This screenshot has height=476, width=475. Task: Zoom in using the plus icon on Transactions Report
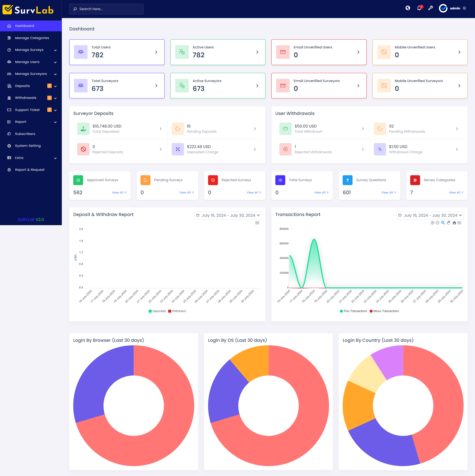coord(432,223)
